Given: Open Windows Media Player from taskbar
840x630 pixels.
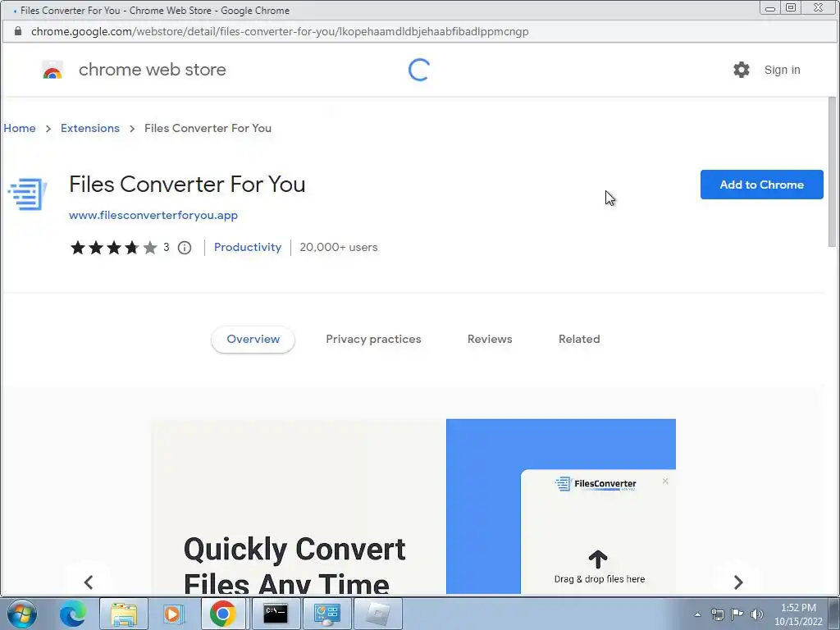Looking at the screenshot, I should (173, 614).
